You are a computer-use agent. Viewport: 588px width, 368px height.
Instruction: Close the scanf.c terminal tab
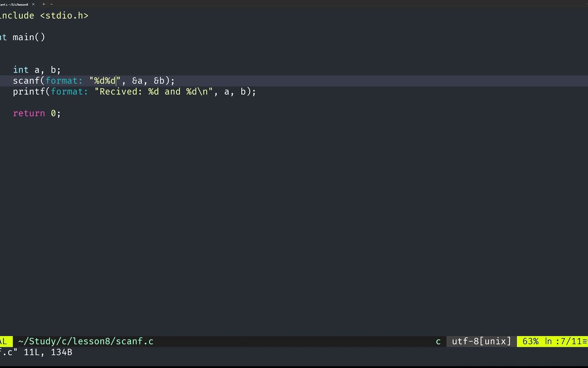[x=33, y=4]
